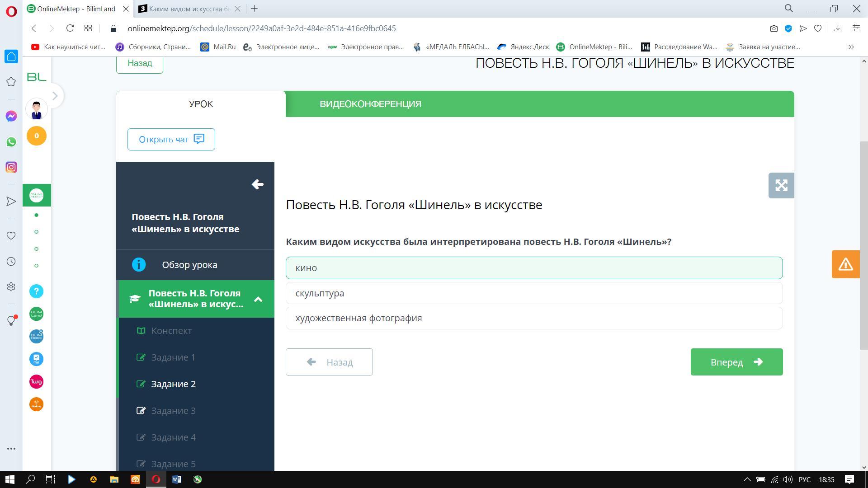Click the green Вперед button
This screenshot has height=488, width=868.
736,362
